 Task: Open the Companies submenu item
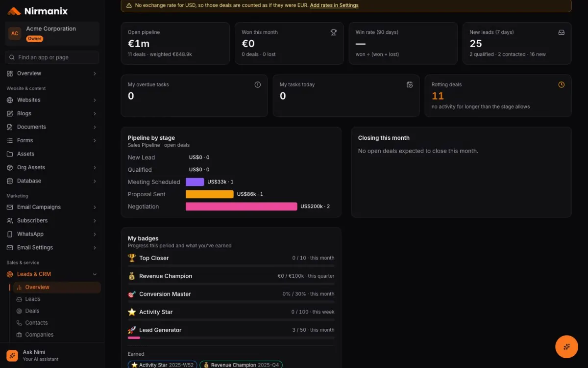coord(57,335)
